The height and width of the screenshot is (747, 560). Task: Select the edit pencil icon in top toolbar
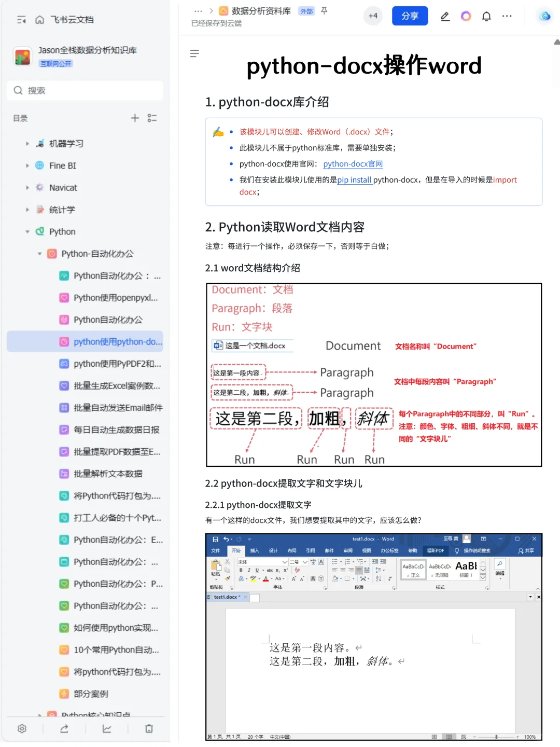445,16
